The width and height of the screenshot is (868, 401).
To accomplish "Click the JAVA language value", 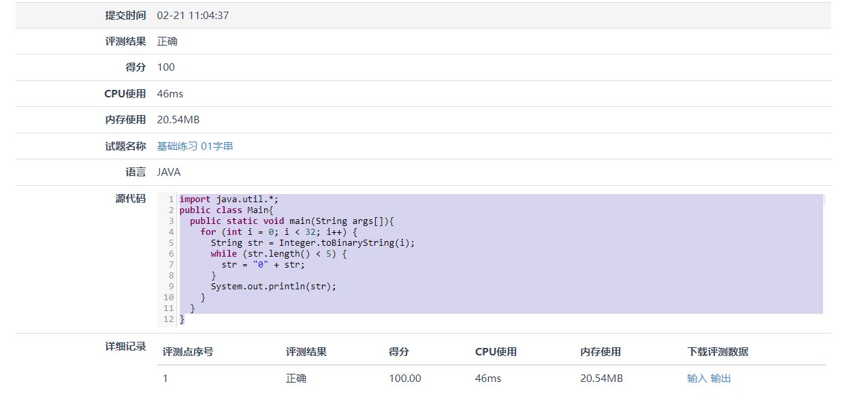I will click(x=169, y=172).
